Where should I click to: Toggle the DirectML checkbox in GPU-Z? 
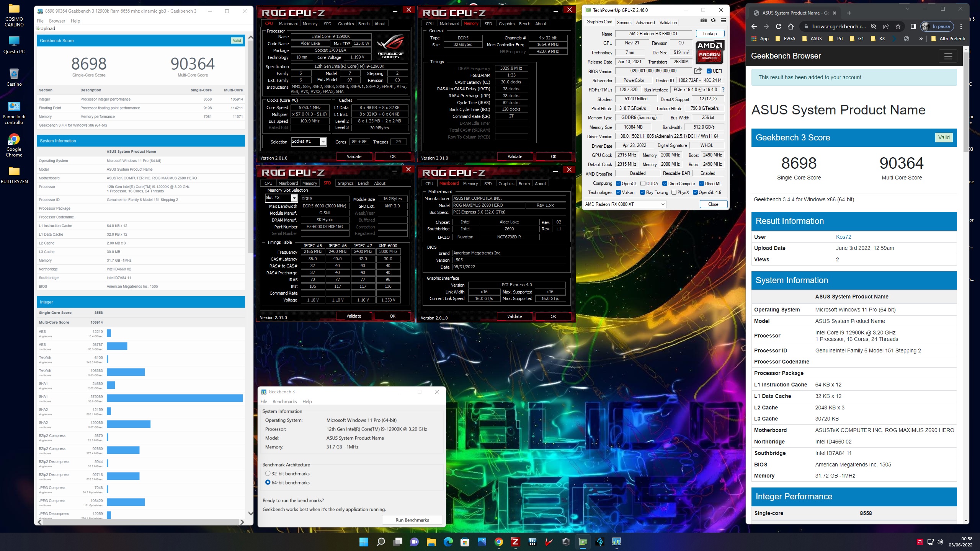(x=702, y=184)
